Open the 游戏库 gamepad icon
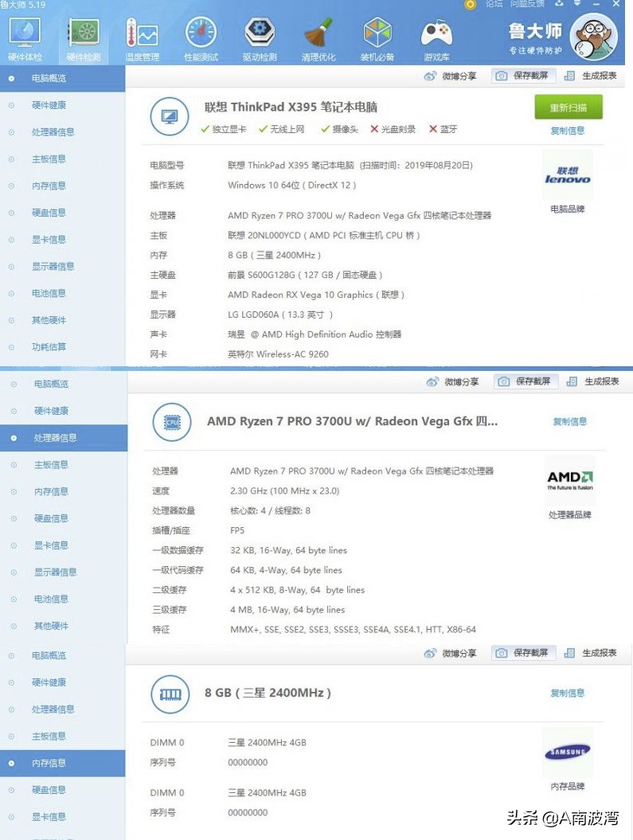 point(436,38)
